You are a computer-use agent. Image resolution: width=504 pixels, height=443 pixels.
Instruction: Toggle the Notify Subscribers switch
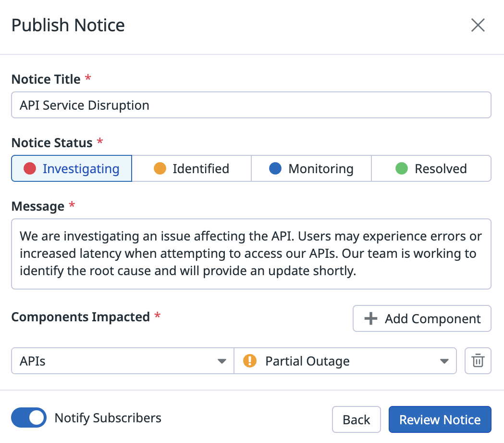pyautogui.click(x=29, y=418)
